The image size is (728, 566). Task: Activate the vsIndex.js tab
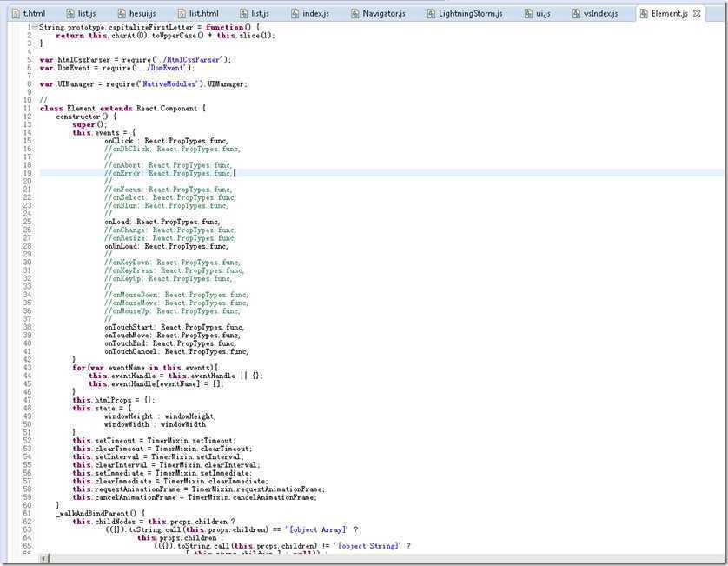(600, 14)
